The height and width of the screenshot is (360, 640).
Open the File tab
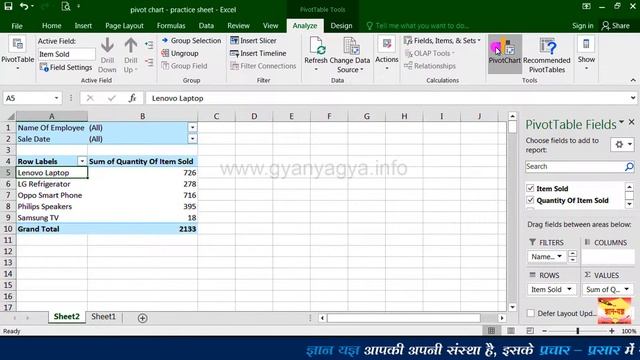[x=17, y=26]
